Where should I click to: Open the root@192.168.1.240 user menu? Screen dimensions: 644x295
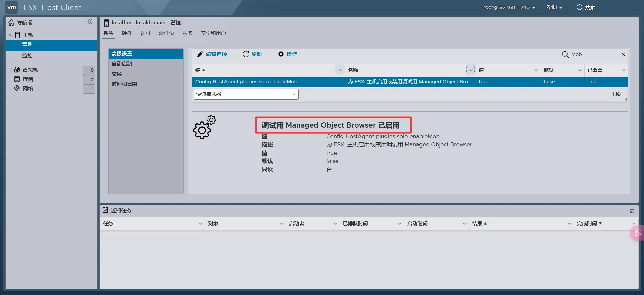[x=509, y=7]
